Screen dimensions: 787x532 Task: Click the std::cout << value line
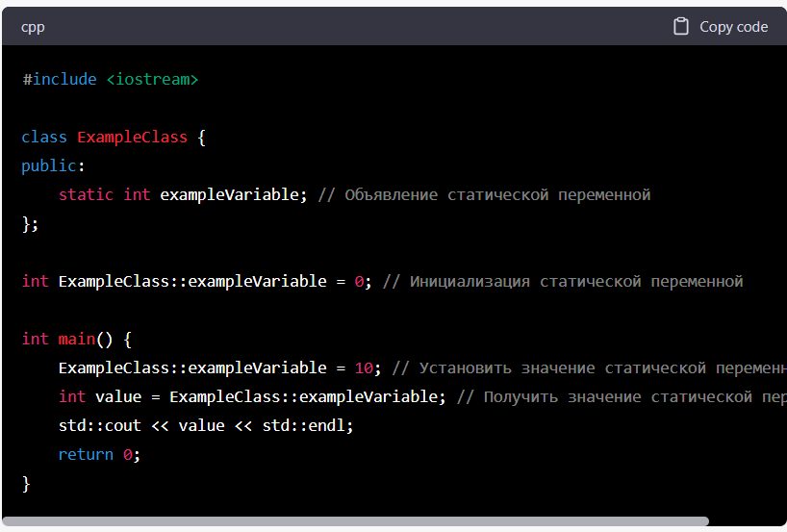(206, 425)
